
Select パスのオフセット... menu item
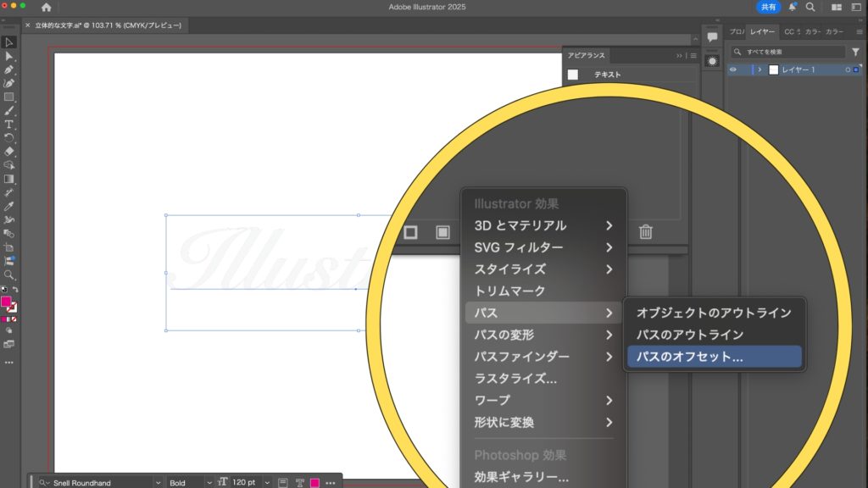click(689, 357)
